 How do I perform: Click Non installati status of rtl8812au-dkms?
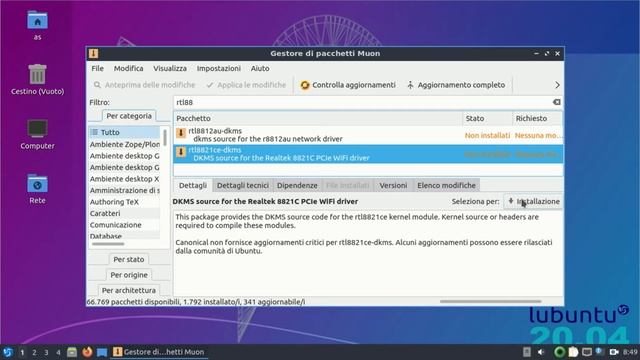[487, 135]
